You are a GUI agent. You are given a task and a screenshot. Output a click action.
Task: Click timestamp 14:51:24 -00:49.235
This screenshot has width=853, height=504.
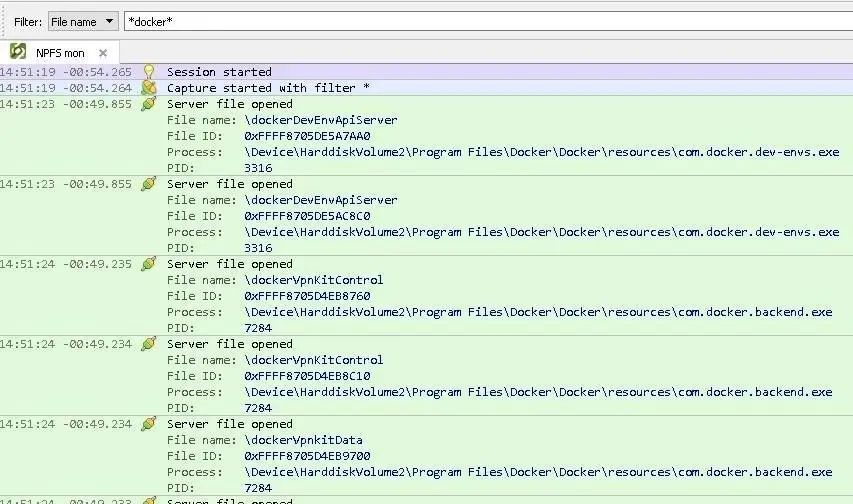click(x=66, y=264)
